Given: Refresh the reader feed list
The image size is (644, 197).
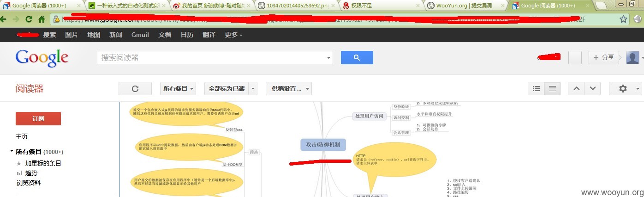Looking at the screenshot, I should click(x=135, y=88).
